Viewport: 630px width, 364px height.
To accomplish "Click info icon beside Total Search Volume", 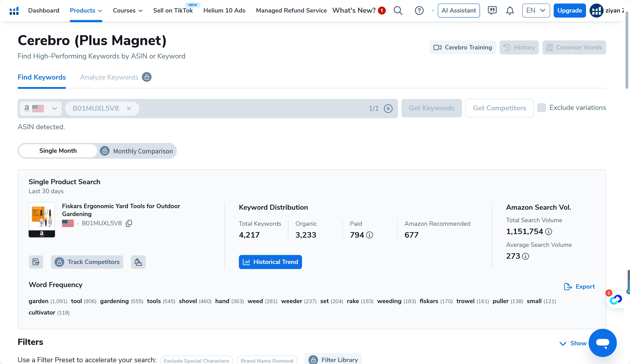I will 548,232.
